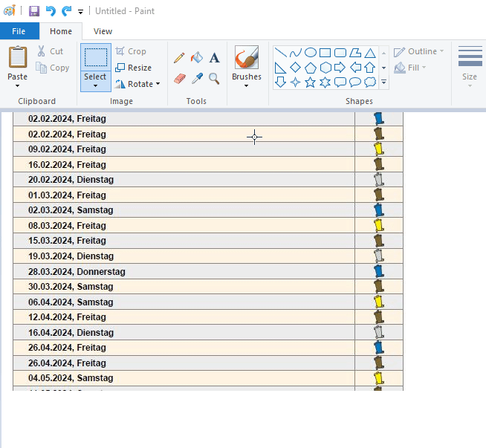The height and width of the screenshot is (448, 486).
Task: Choose the Five-point star shape
Action: point(311,82)
